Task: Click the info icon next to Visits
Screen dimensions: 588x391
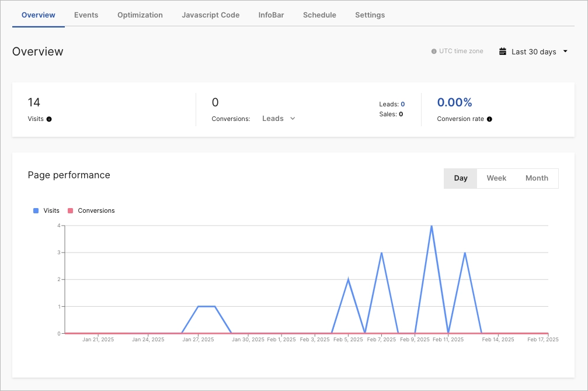Action: [49, 119]
